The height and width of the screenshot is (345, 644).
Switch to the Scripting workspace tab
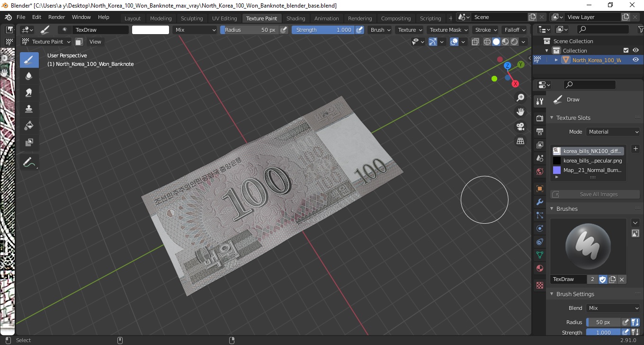coord(430,18)
